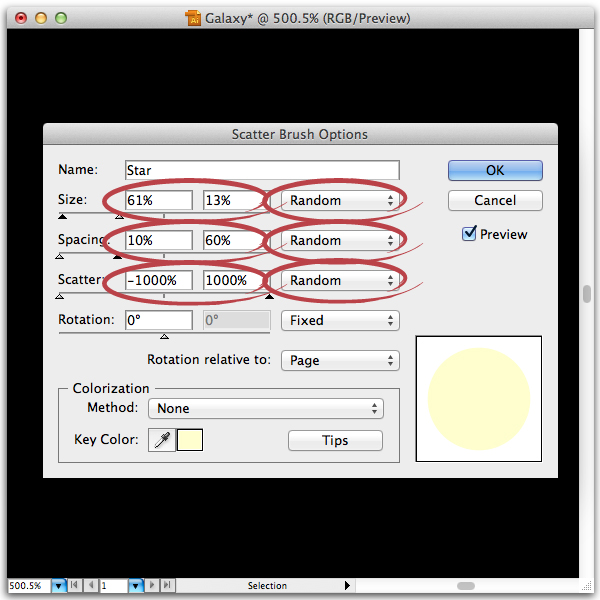Close the Galaxy window with red button
This screenshot has width=600, height=600.
[x=21, y=18]
